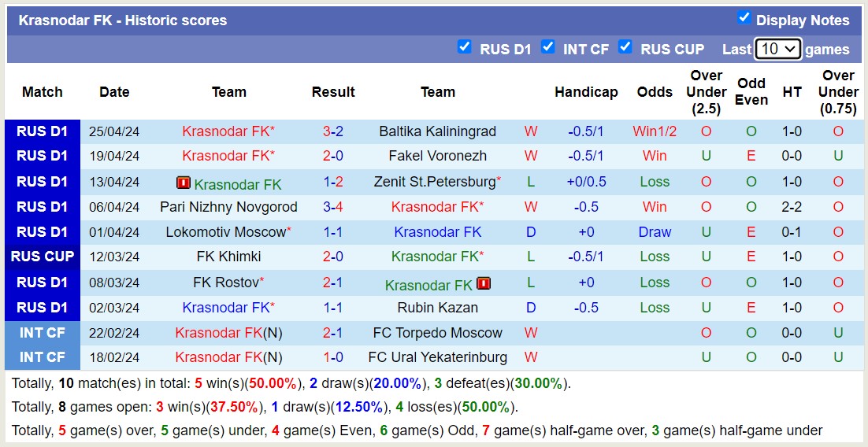Open Zenit St.Petersburg team page
This screenshot has height=447, width=868.
[435, 182]
